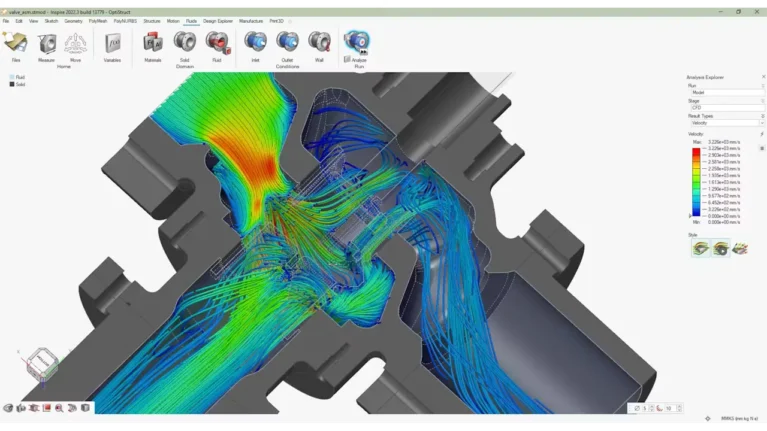This screenshot has height=431, width=767.
Task: Click the red square view-control icon
Action: point(46,408)
